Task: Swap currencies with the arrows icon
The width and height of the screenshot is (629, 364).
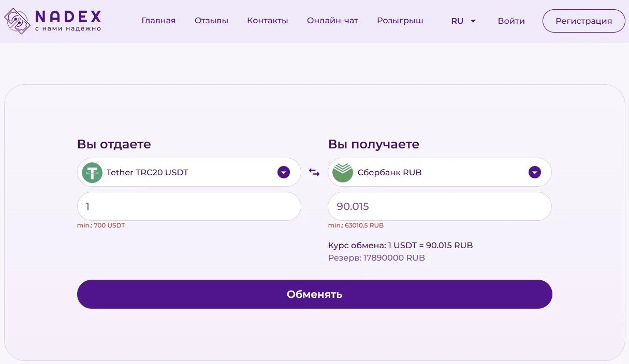Action: coord(314,172)
